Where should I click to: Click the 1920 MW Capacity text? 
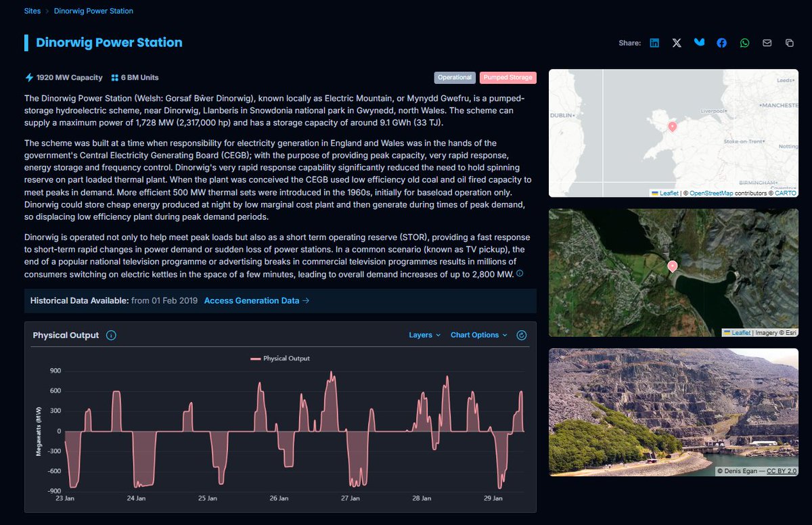point(70,78)
